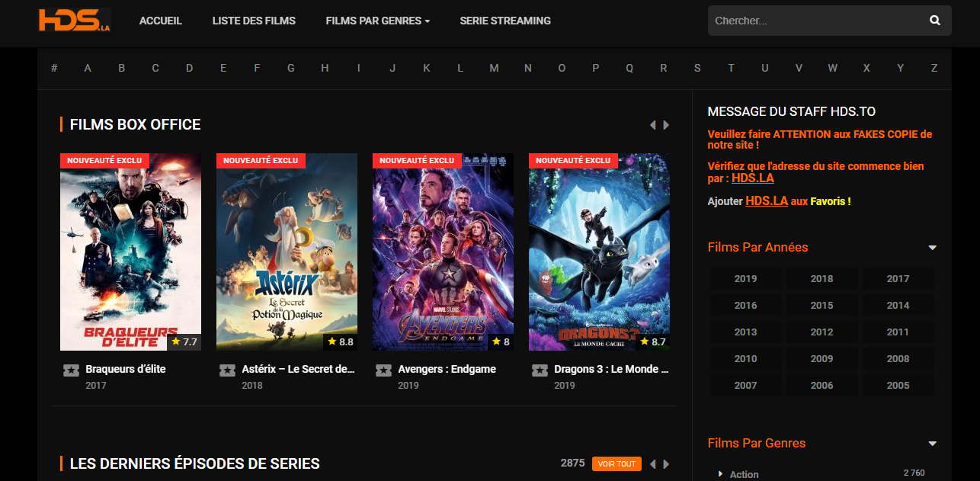Image resolution: width=980 pixels, height=481 pixels.
Task: Filter films by letter A
Action: (88, 68)
